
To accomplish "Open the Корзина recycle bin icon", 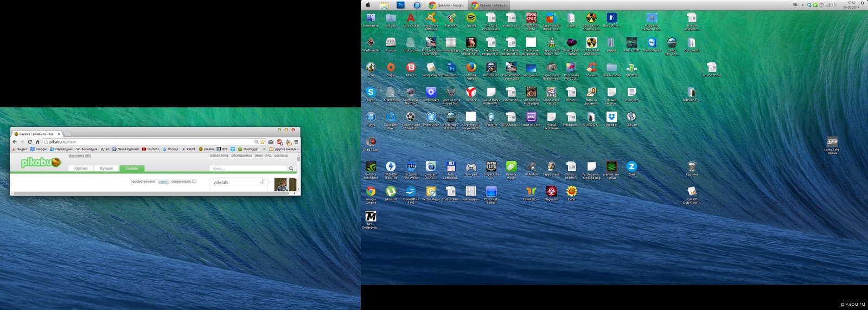I will [692, 169].
